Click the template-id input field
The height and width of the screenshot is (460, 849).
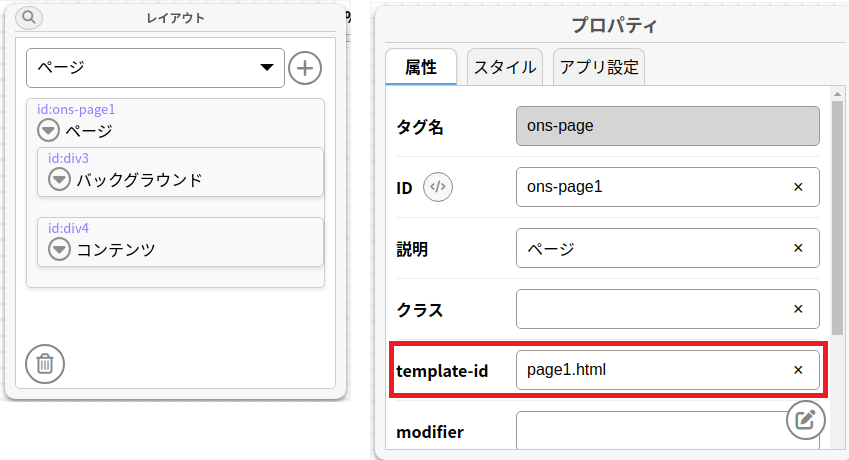pyautogui.click(x=650, y=370)
